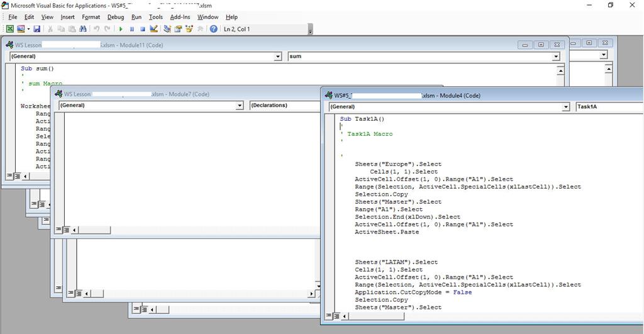Expand the (General) object dropdown in Module4
The image size is (644, 334).
(566, 107)
